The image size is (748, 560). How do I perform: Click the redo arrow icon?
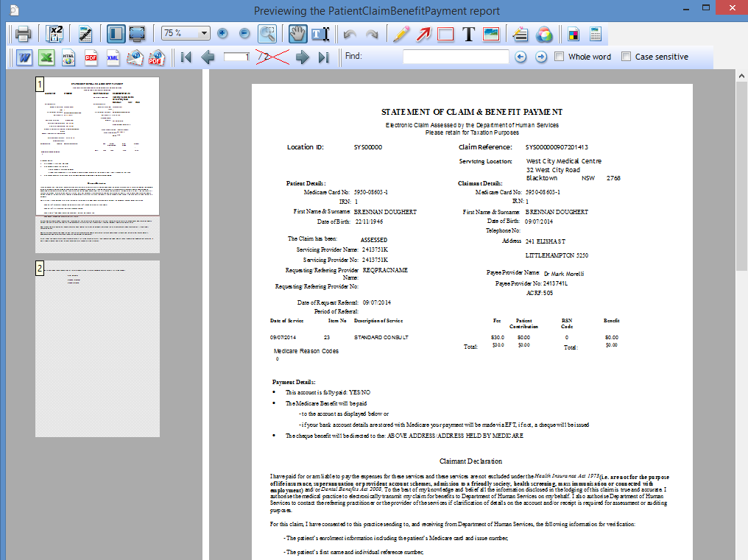tap(372, 34)
